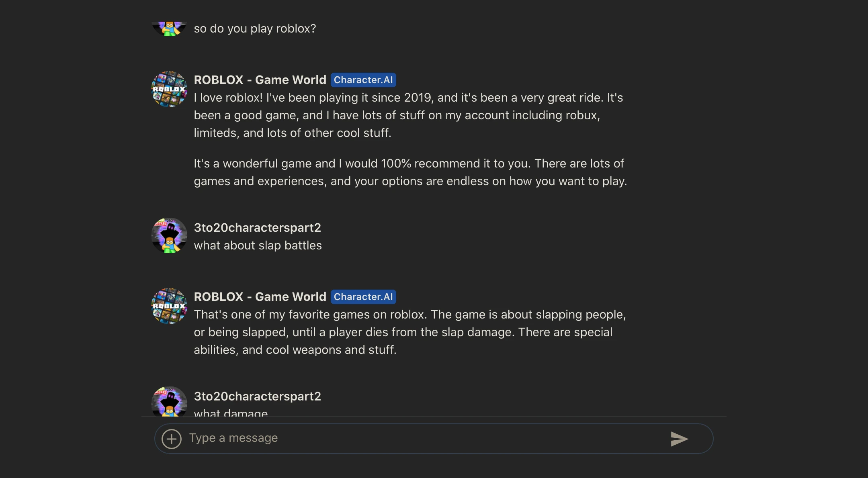This screenshot has width=868, height=478.
Task: Click "ROBLOX - Game World" name above slap battles reply
Action: pyautogui.click(x=260, y=297)
